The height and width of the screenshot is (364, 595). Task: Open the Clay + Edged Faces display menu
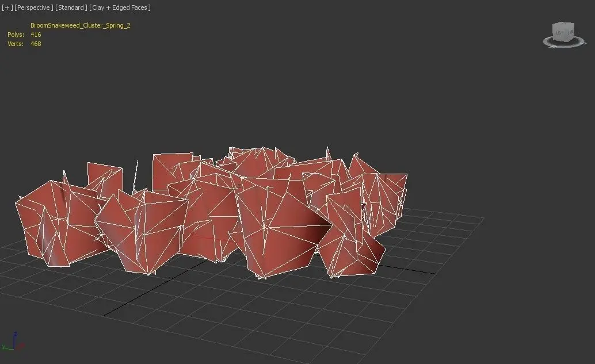120,7
